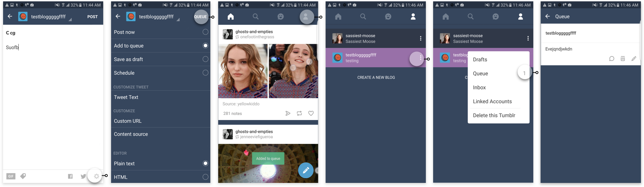Image resolution: width=644 pixels, height=187 pixels.
Task: Choose the HTML editor radio
Action: [x=205, y=177]
